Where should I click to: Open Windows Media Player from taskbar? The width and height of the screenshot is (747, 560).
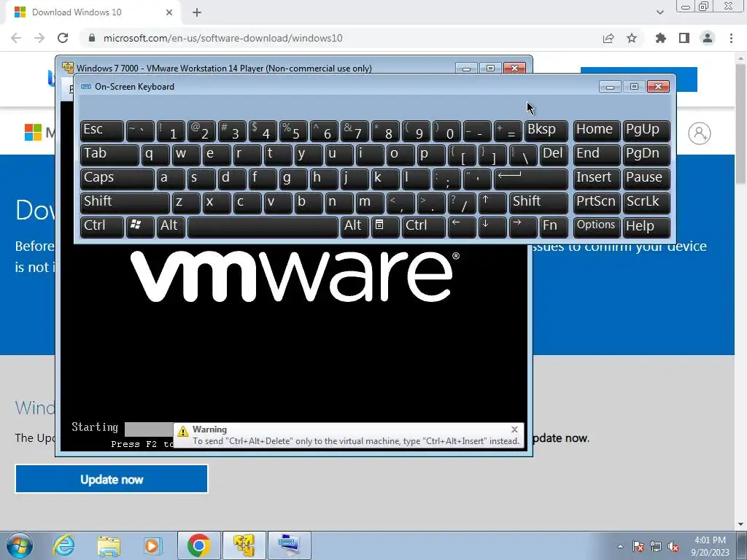coord(153,545)
